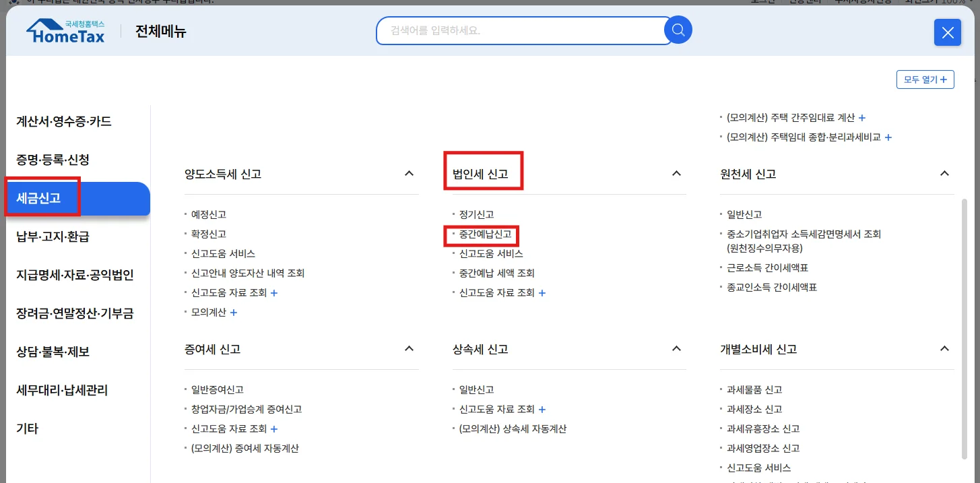Click plus icon next to 상속세 신고도움 자료 조회
The width and height of the screenshot is (980, 483).
542,410
